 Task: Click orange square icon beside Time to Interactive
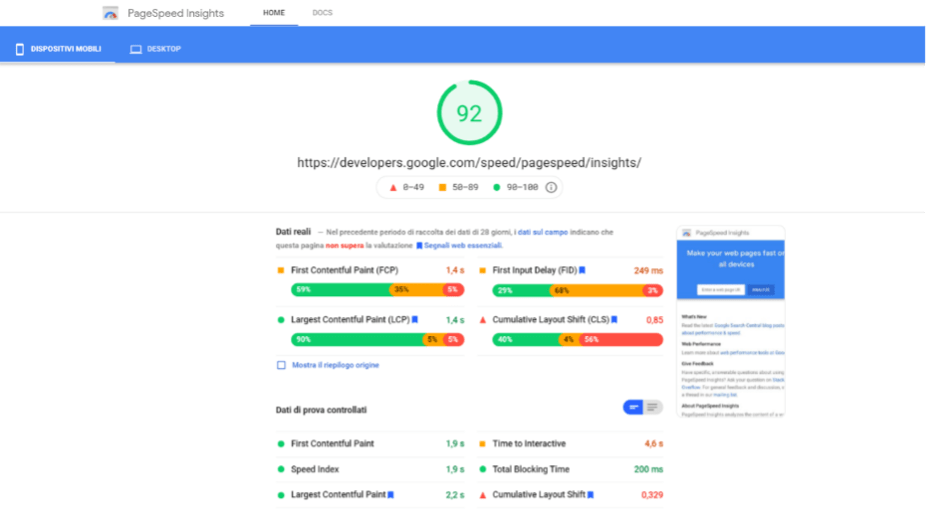[482, 444]
